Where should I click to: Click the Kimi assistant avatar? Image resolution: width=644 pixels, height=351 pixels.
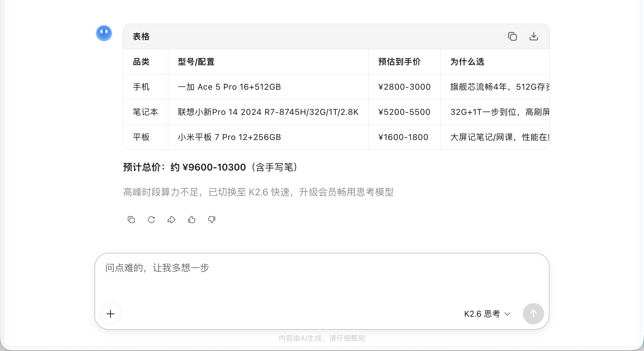104,33
